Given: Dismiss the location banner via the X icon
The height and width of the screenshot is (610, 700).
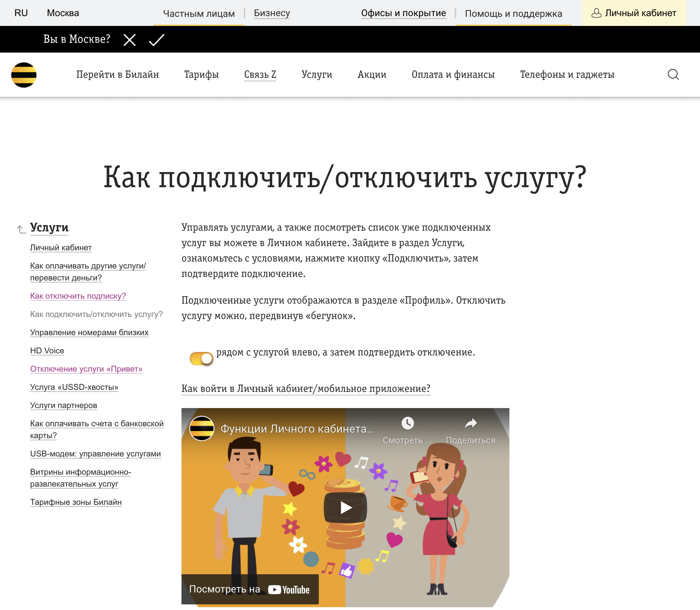Looking at the screenshot, I should 129,39.
